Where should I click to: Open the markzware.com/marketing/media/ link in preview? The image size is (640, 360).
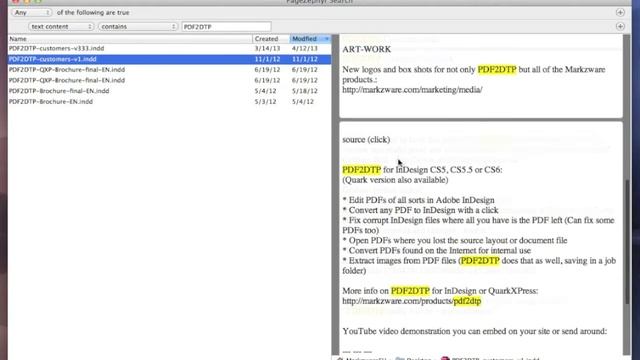(412, 90)
